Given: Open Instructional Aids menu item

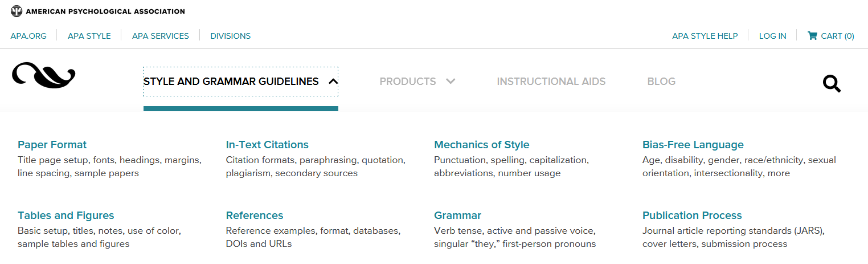Looking at the screenshot, I should coord(551,82).
